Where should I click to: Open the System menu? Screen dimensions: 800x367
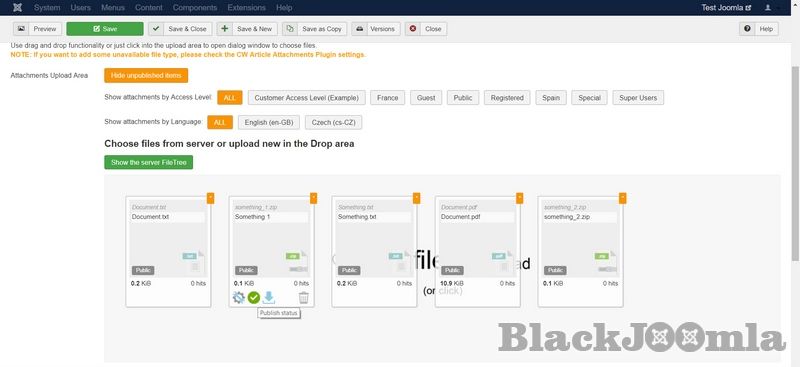coord(47,8)
